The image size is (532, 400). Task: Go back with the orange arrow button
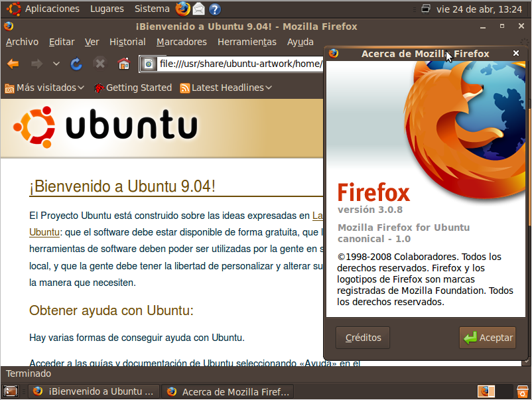[x=13, y=64]
